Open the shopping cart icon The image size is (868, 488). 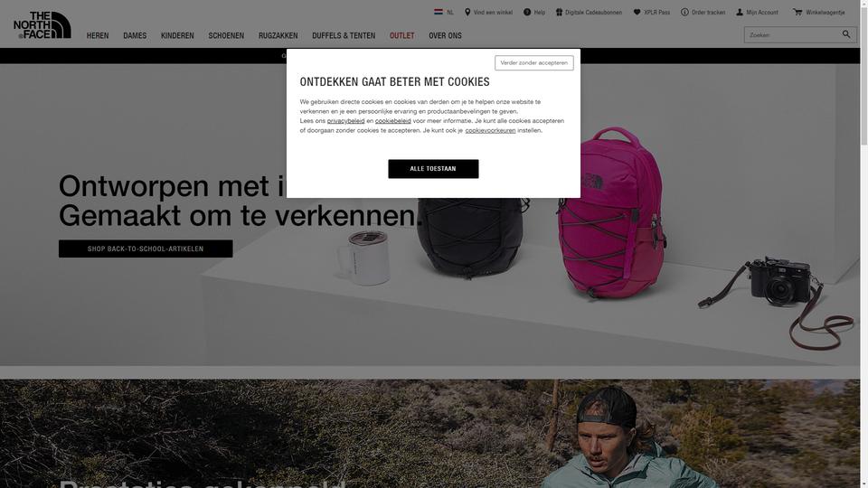pos(797,12)
